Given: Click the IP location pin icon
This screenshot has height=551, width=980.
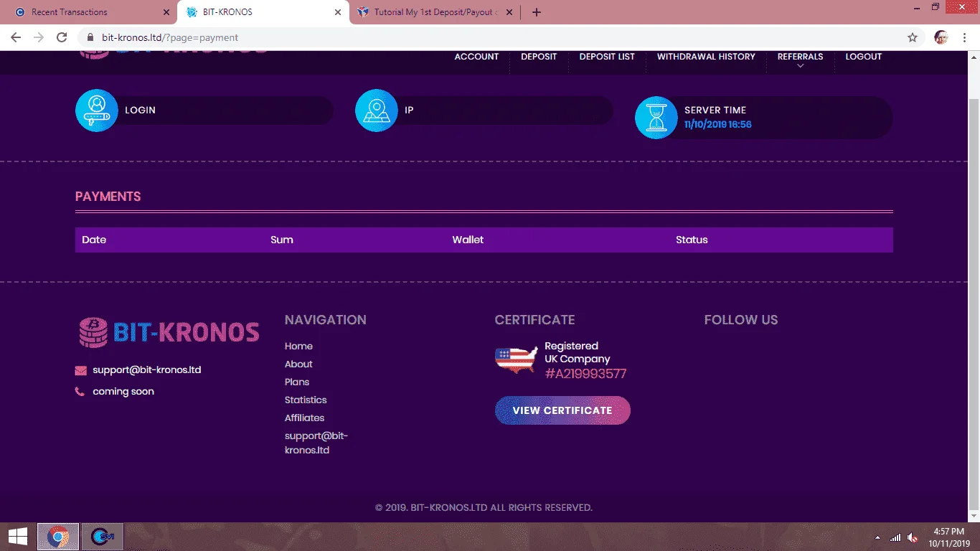Looking at the screenshot, I should (377, 110).
